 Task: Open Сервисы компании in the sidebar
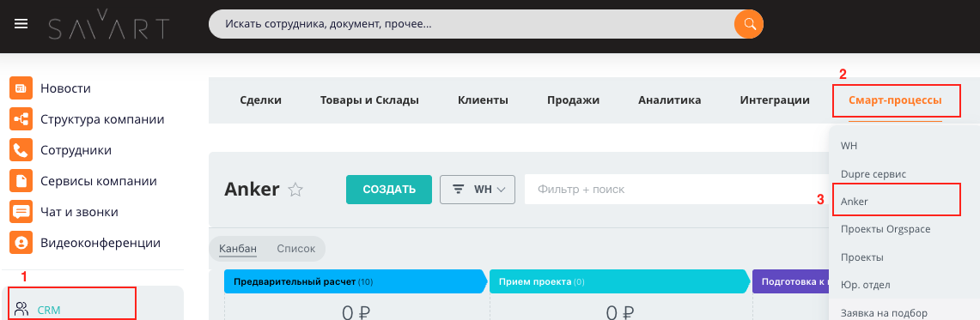[99, 182]
